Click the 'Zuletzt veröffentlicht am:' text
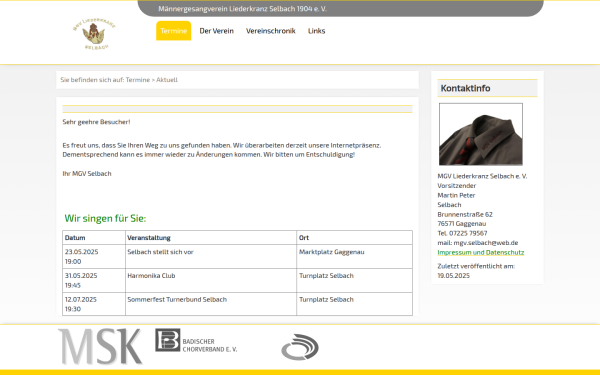Viewport: 600px width, 375px height. (476, 266)
